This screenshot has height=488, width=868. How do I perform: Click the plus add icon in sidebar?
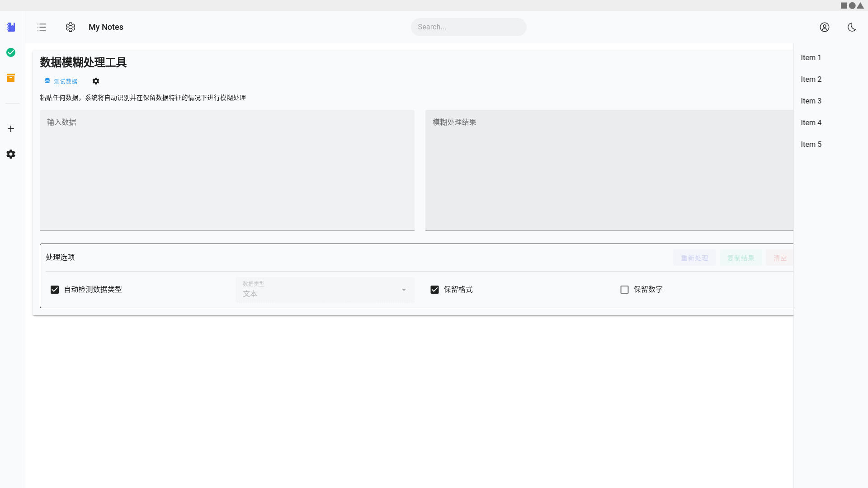click(x=11, y=129)
